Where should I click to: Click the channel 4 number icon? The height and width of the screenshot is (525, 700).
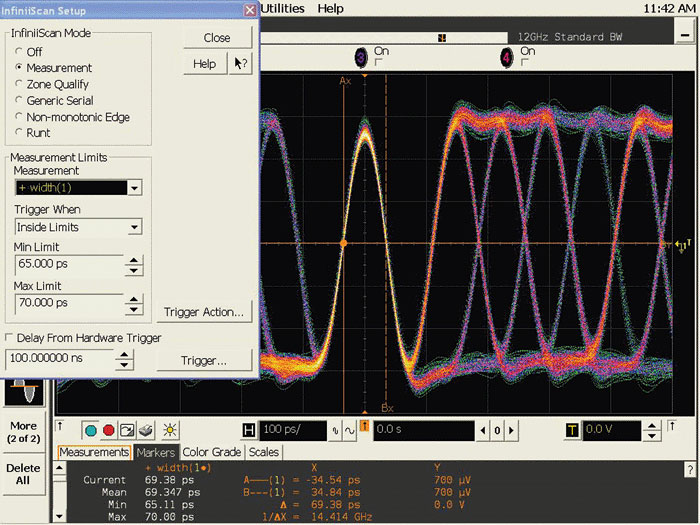(506, 58)
